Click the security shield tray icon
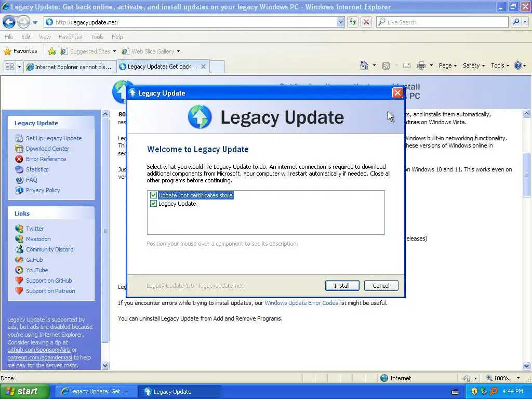The image size is (532, 399). (474, 391)
